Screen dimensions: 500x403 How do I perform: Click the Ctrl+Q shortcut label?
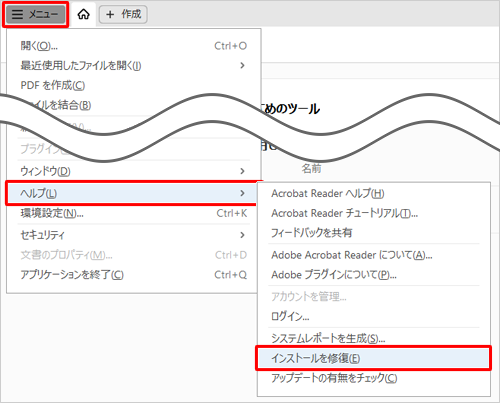[x=230, y=275]
